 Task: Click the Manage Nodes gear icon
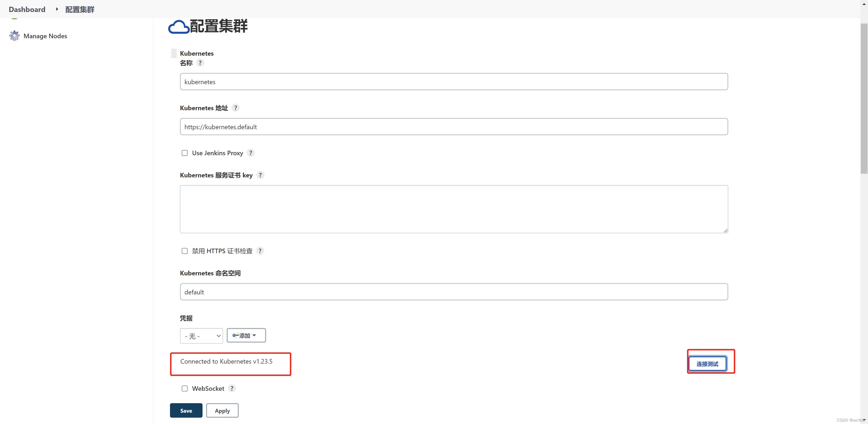coord(14,36)
